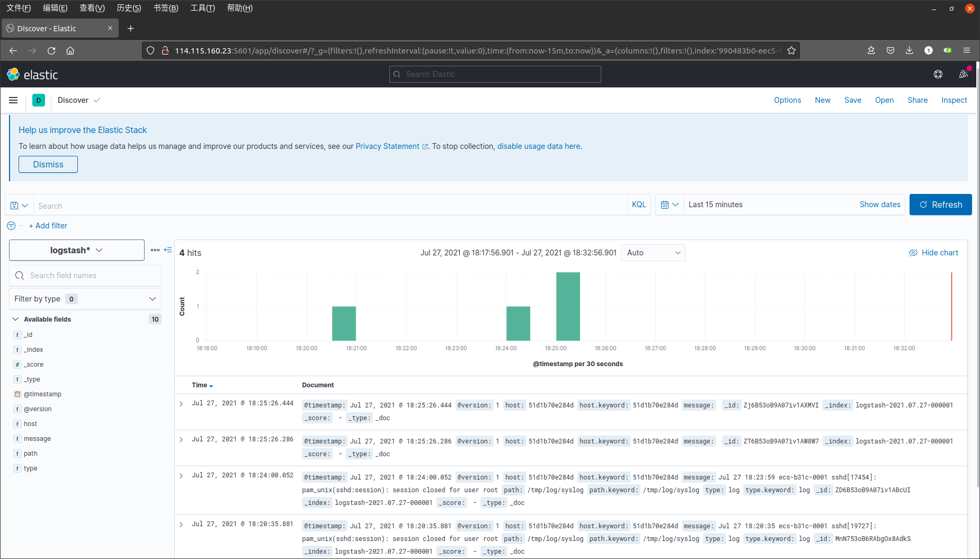Expand document row at 18:25:26.444
The width and height of the screenshot is (980, 559).
point(181,404)
